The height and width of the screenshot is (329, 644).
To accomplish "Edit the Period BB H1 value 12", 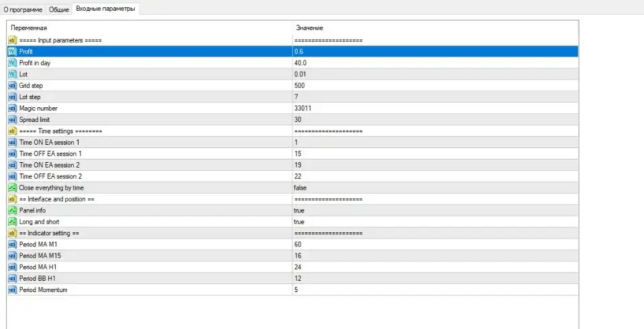I will click(x=298, y=278).
